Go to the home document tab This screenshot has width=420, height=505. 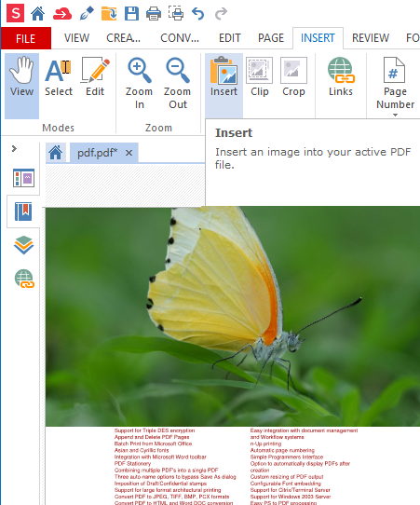click(x=56, y=152)
